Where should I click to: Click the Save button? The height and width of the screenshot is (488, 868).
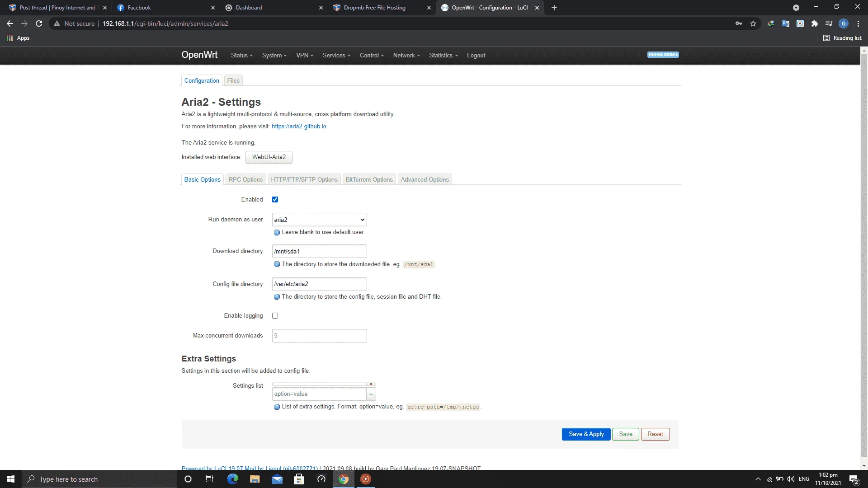(626, 434)
